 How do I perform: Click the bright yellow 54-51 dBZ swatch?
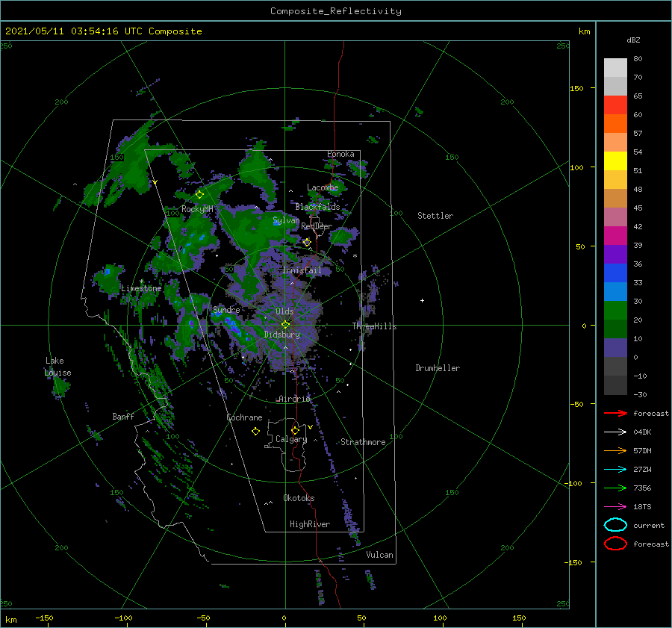615,161
